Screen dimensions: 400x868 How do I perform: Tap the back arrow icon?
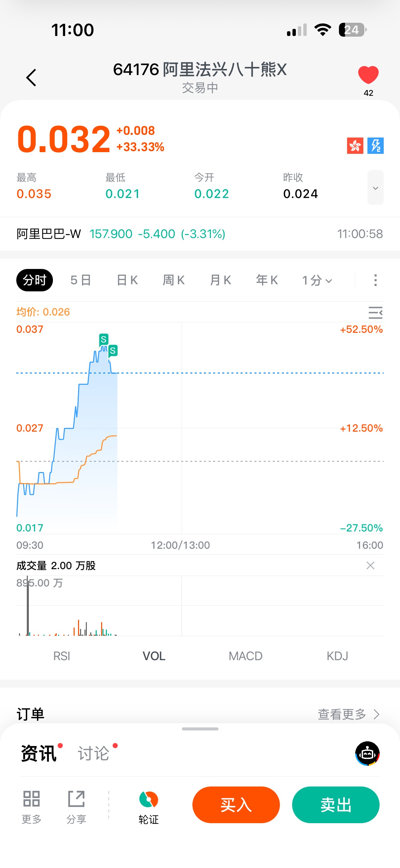pos(31,78)
